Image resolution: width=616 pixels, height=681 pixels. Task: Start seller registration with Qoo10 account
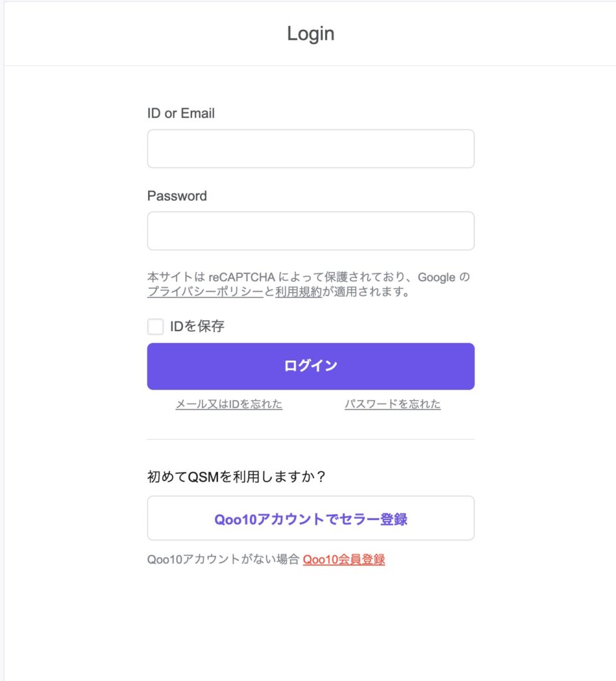(x=310, y=518)
